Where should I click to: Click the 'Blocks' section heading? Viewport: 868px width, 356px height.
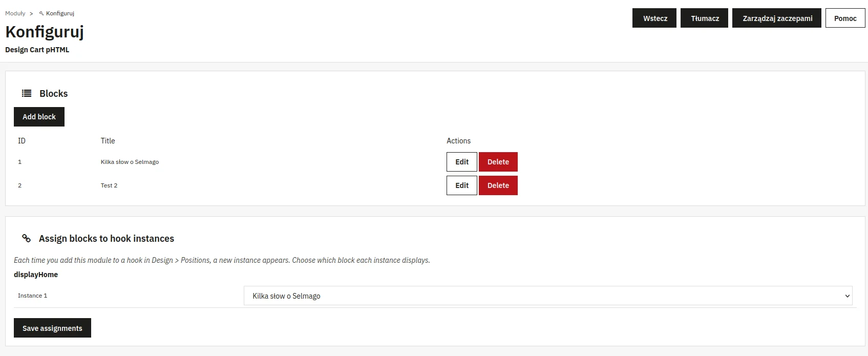coord(54,93)
